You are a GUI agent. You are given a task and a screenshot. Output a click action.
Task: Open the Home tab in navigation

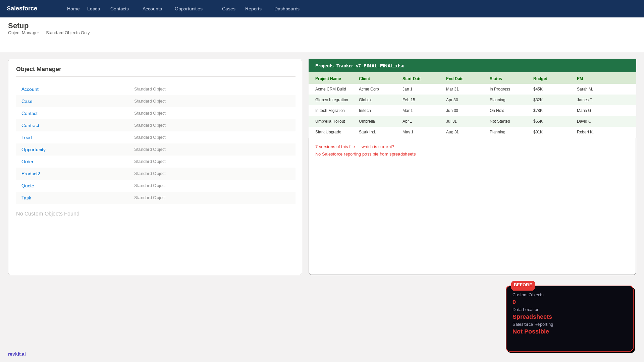click(x=73, y=9)
